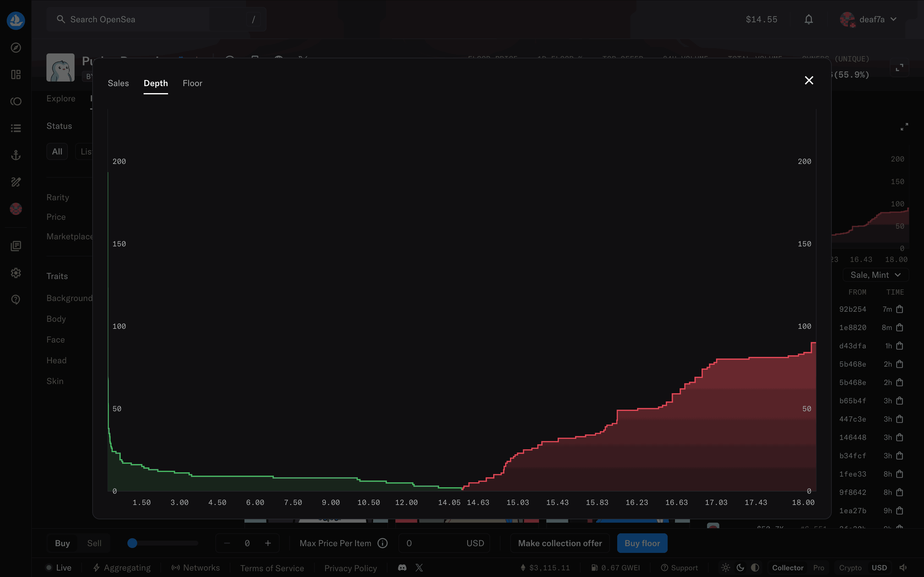This screenshot has width=924, height=577.
Task: Click Make collection offer
Action: point(559,543)
